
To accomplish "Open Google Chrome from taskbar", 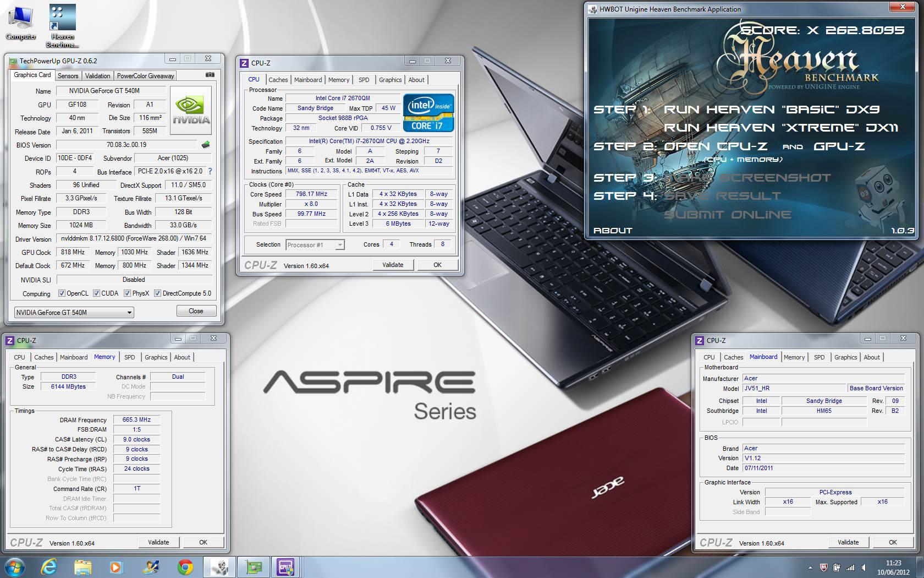I will pyautogui.click(x=185, y=567).
